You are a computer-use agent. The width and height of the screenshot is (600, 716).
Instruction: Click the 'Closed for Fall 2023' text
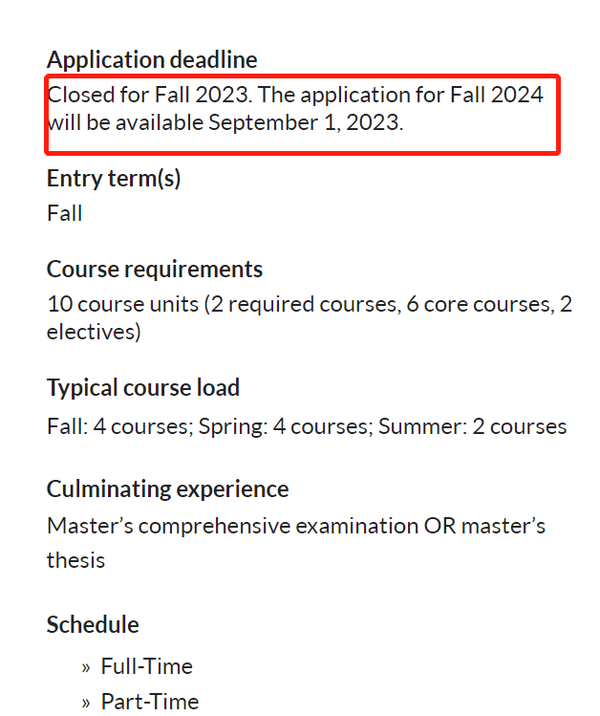148,95
